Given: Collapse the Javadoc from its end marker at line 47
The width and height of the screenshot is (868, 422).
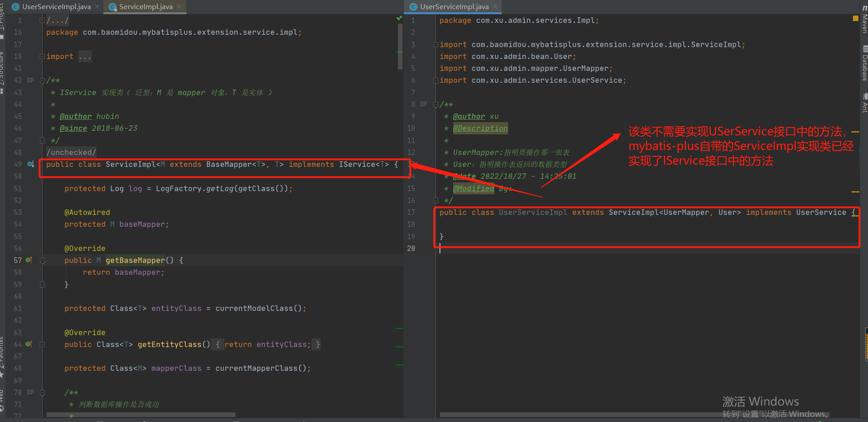Looking at the screenshot, I should pyautogui.click(x=42, y=140).
